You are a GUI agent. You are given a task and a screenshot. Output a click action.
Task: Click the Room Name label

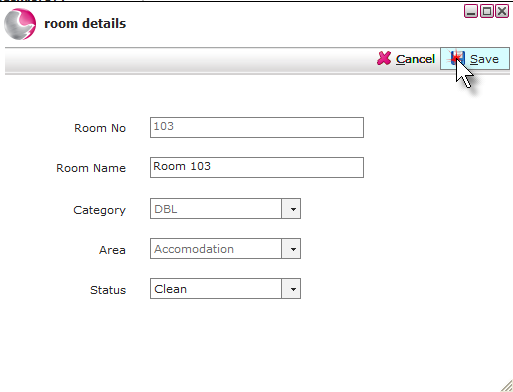point(91,168)
